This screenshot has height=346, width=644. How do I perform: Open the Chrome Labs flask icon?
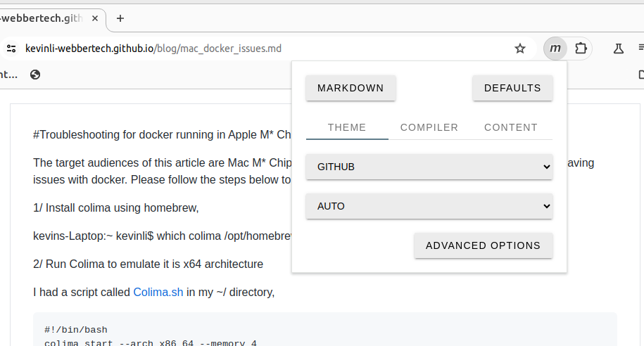tap(619, 49)
